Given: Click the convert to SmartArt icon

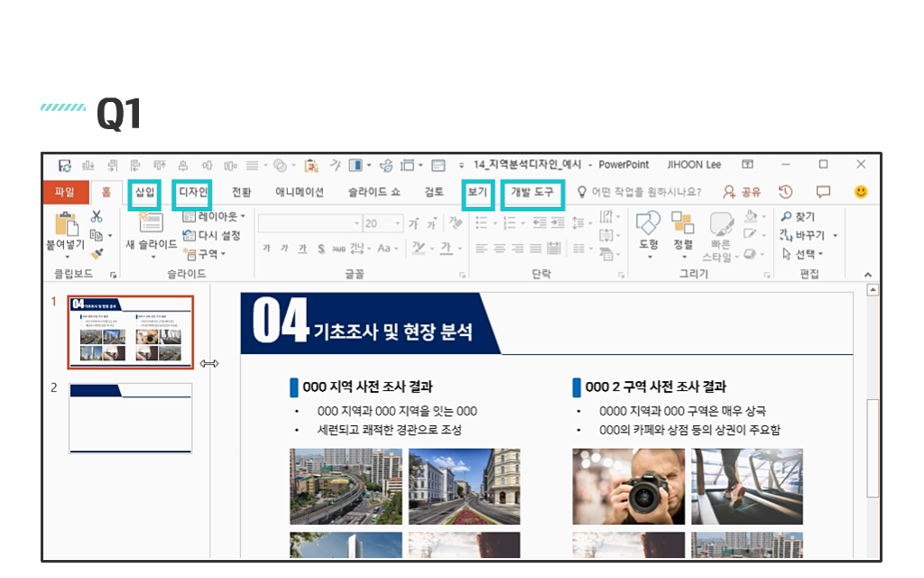Looking at the screenshot, I should click(x=605, y=254).
